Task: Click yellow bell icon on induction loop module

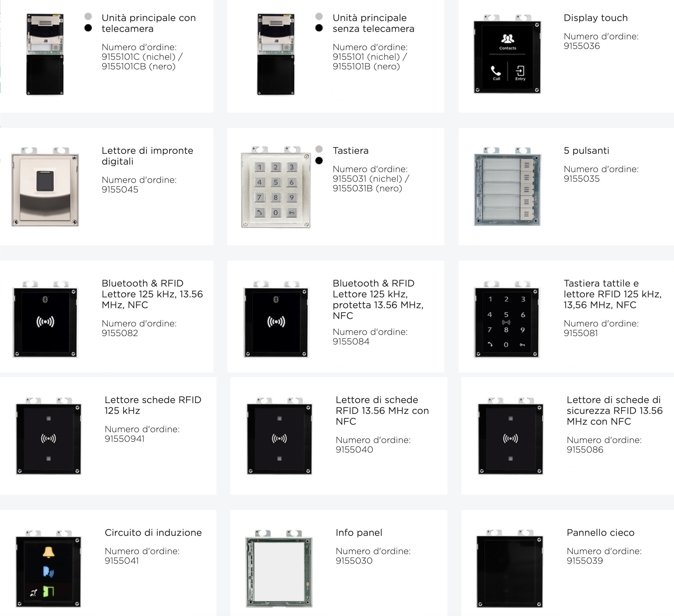Action: (x=48, y=552)
